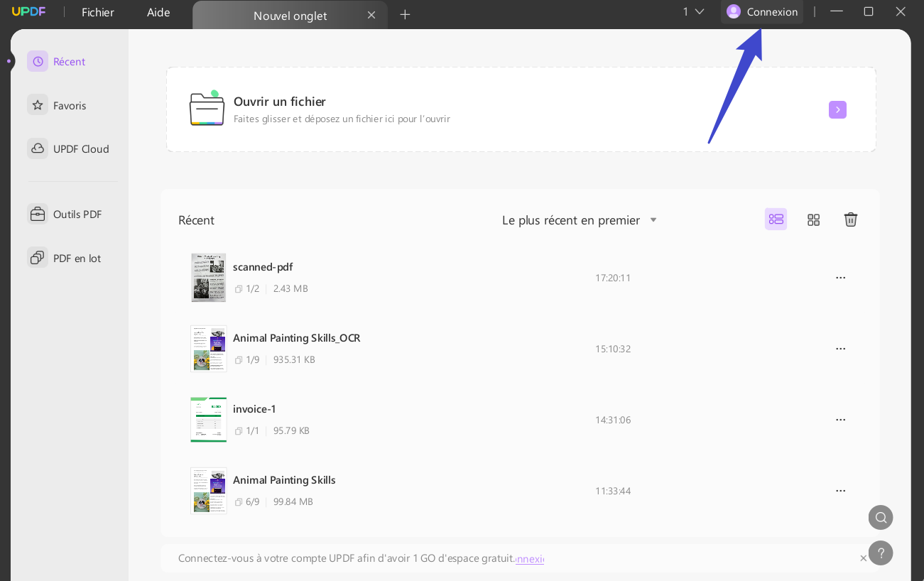This screenshot has height=581, width=924.
Task: Open the Favoris sidebar section
Action: (58, 105)
